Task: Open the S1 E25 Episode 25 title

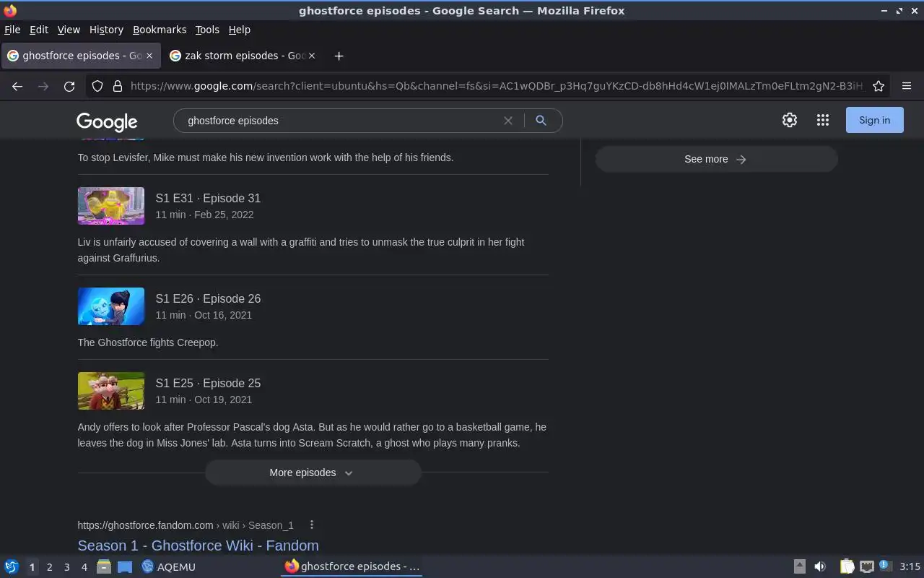Action: tap(208, 383)
